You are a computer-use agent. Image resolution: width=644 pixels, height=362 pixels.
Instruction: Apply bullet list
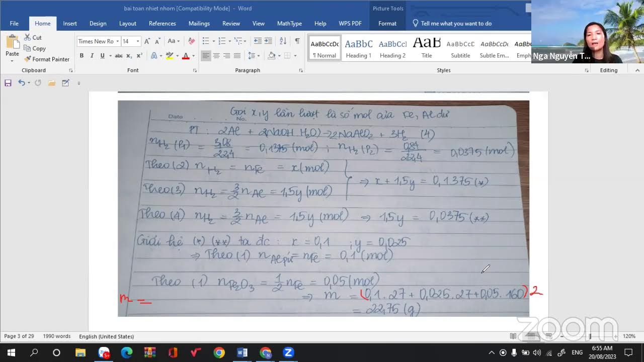(x=206, y=41)
